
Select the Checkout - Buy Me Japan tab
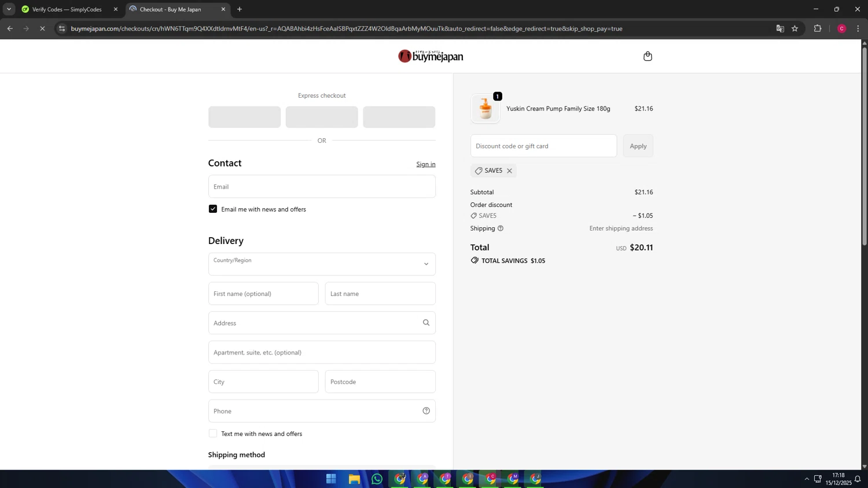click(x=178, y=9)
